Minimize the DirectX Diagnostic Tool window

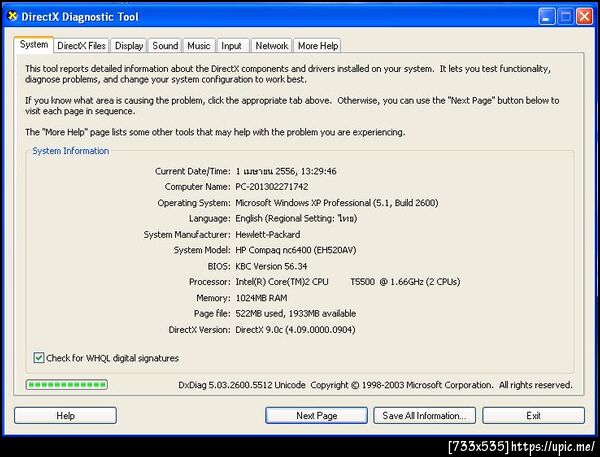546,17
